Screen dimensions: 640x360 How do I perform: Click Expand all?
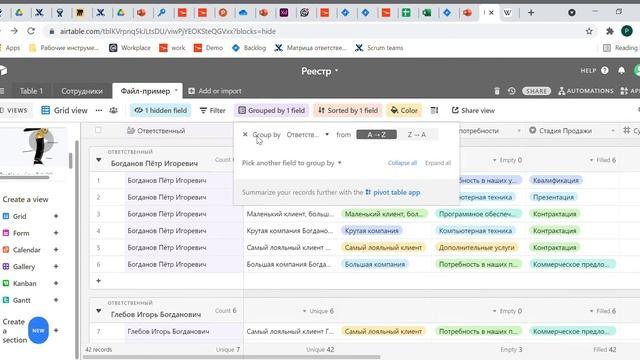pyautogui.click(x=438, y=163)
